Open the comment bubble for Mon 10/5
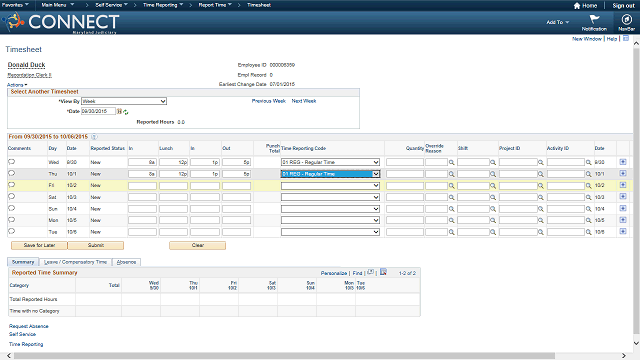Screen dimensions: 640x360 [x=11, y=220]
